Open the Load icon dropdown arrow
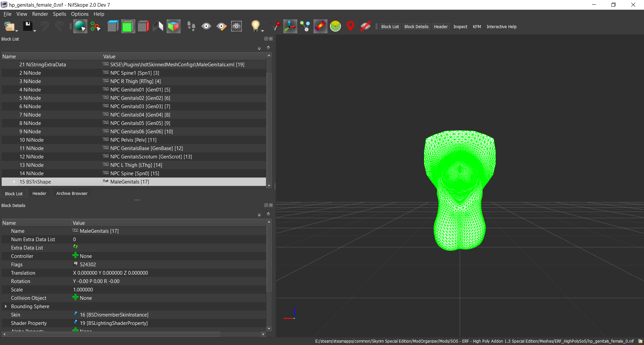644x345 pixels. tap(16, 31)
